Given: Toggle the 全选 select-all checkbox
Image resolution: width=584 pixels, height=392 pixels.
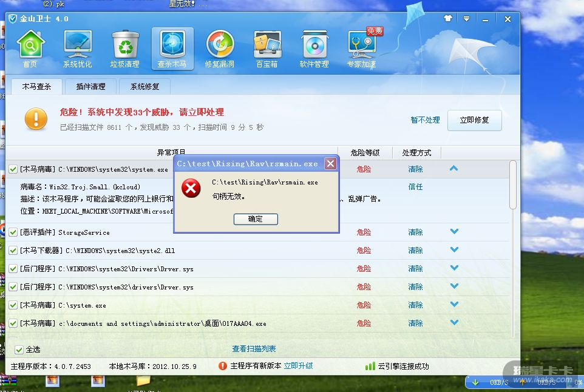Looking at the screenshot, I should 19,350.
